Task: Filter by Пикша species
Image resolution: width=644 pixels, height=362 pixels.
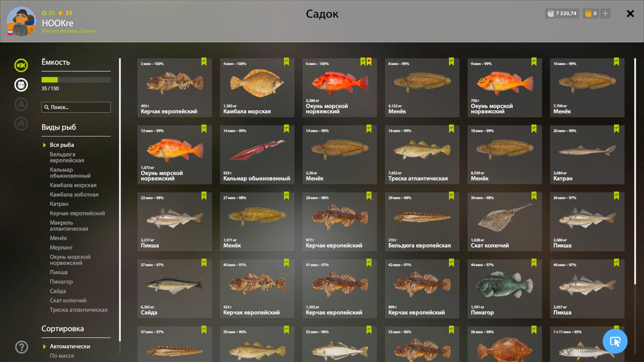Action: pos(59,272)
